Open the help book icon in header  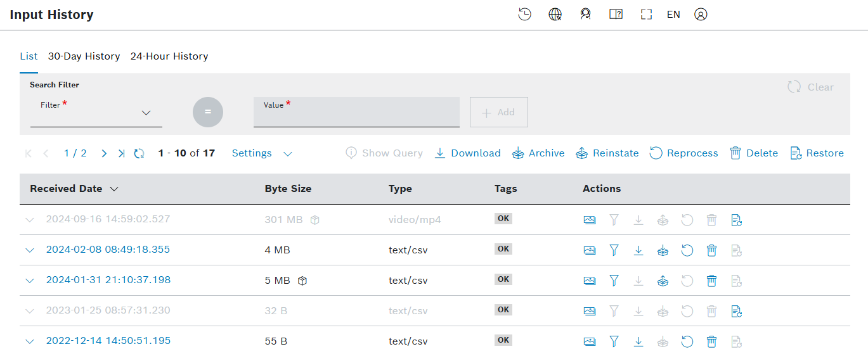point(616,15)
